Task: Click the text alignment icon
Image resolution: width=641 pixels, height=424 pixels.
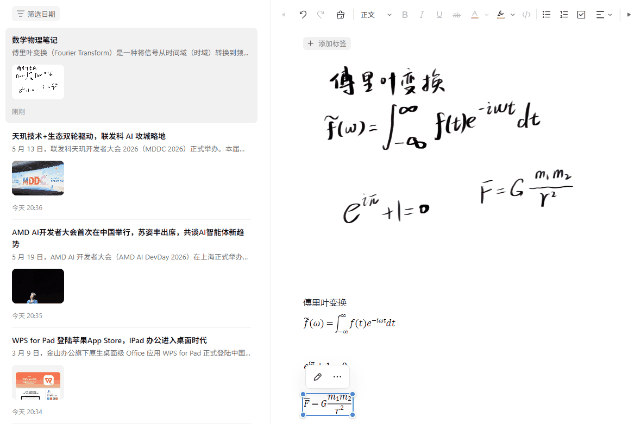Action: [x=600, y=15]
